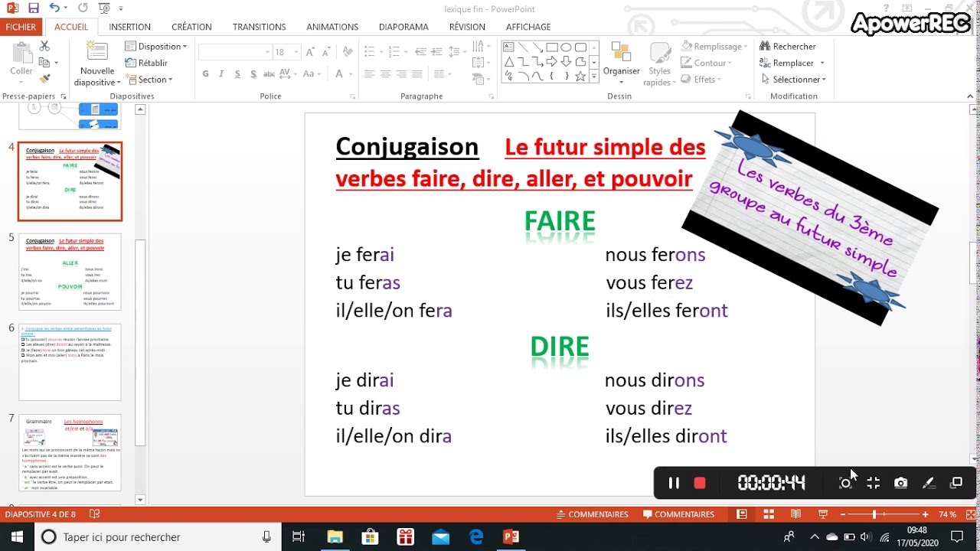Click the screenshot camera icon in recorder bar
The width and height of the screenshot is (980, 551).
click(900, 483)
